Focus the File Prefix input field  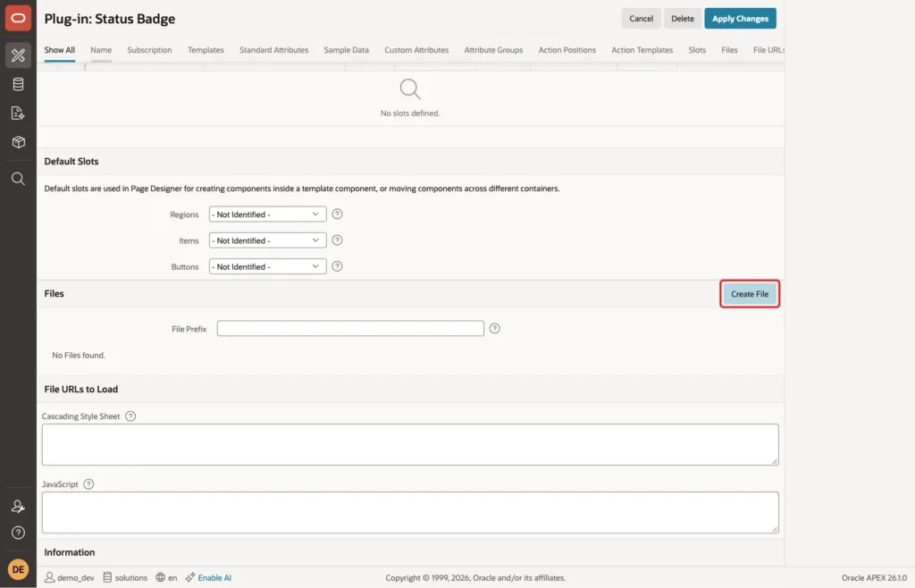click(x=350, y=329)
